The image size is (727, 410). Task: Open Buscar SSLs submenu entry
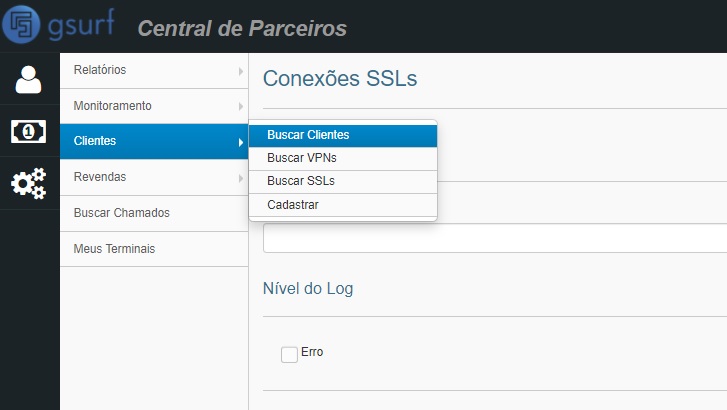point(301,182)
